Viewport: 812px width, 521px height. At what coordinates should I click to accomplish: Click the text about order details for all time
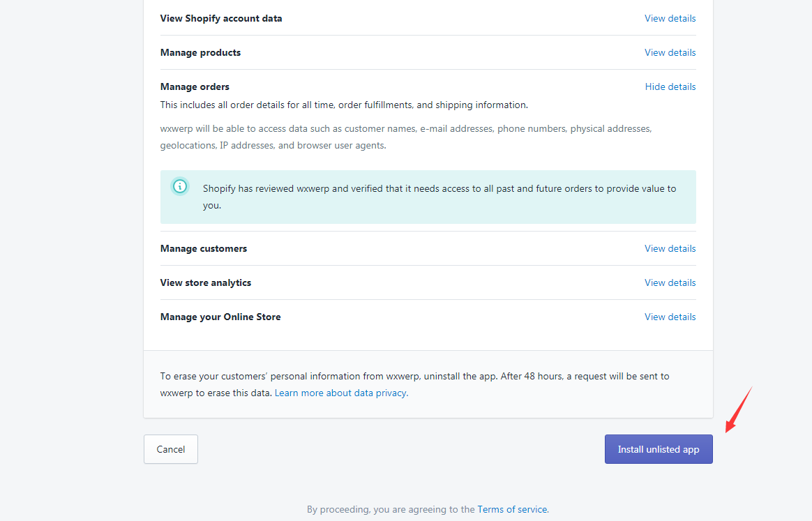tap(344, 105)
